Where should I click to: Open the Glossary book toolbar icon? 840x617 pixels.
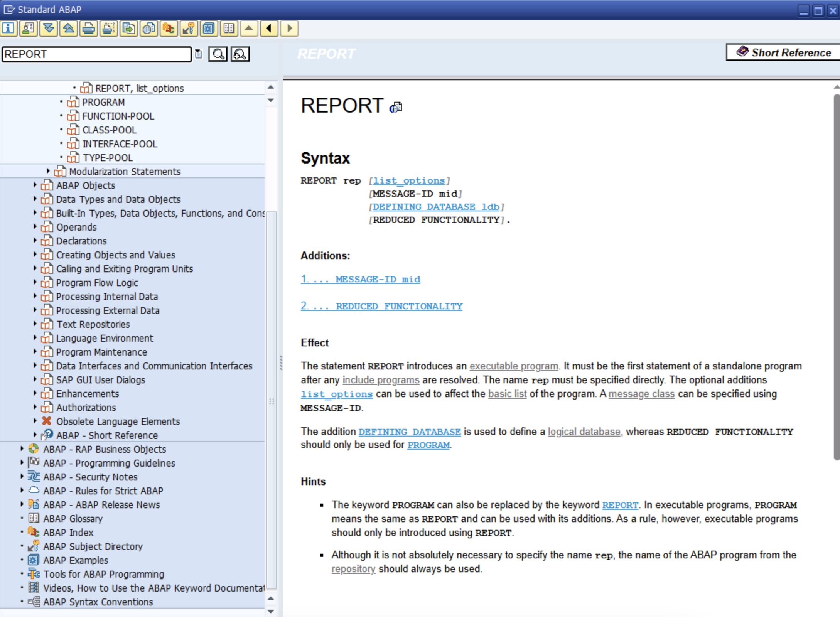(229, 28)
